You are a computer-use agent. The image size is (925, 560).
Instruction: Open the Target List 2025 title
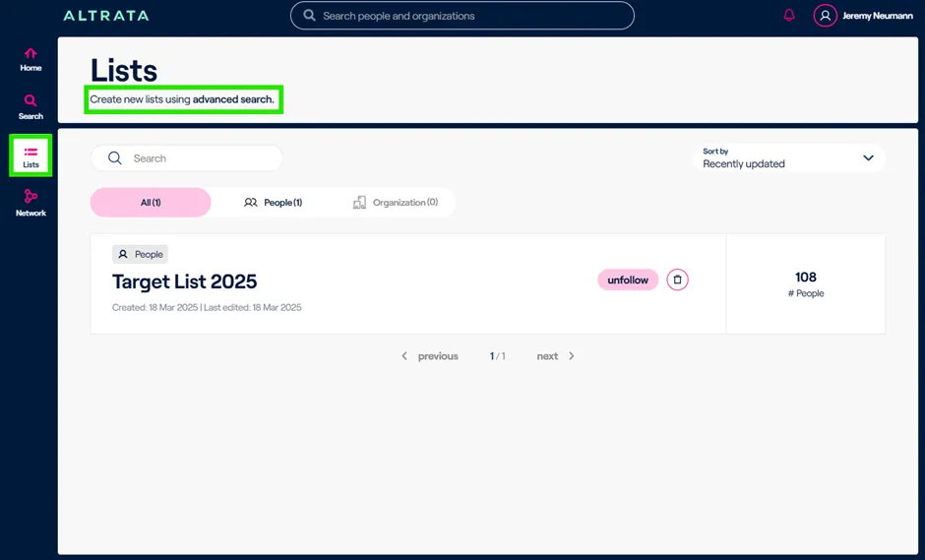tap(185, 281)
